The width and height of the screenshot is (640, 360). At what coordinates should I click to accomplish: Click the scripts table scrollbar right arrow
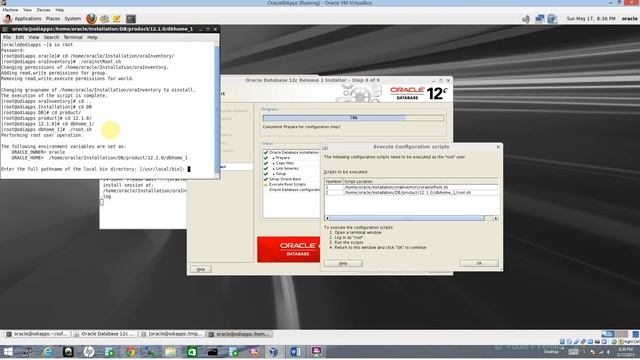496,218
